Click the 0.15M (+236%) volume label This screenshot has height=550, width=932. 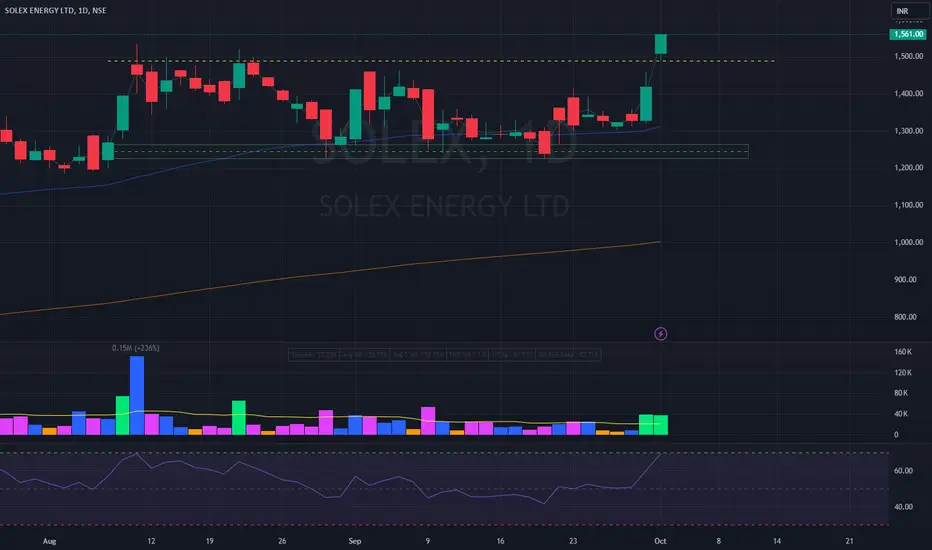pos(136,348)
